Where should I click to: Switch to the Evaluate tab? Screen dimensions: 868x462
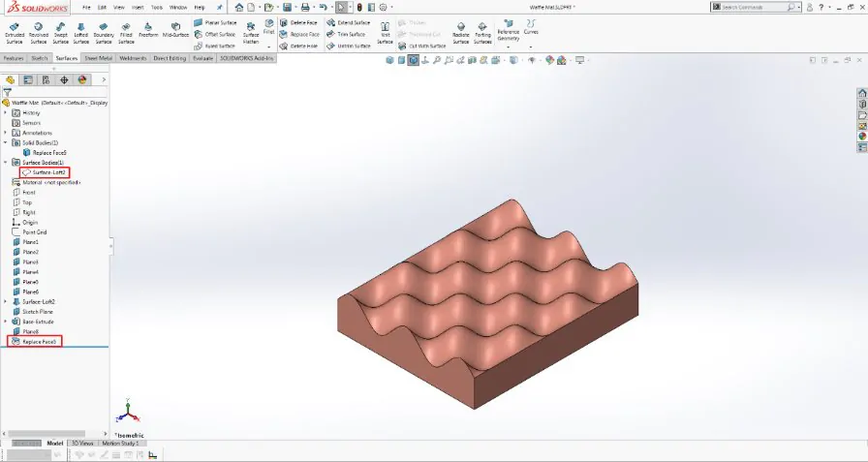point(202,58)
